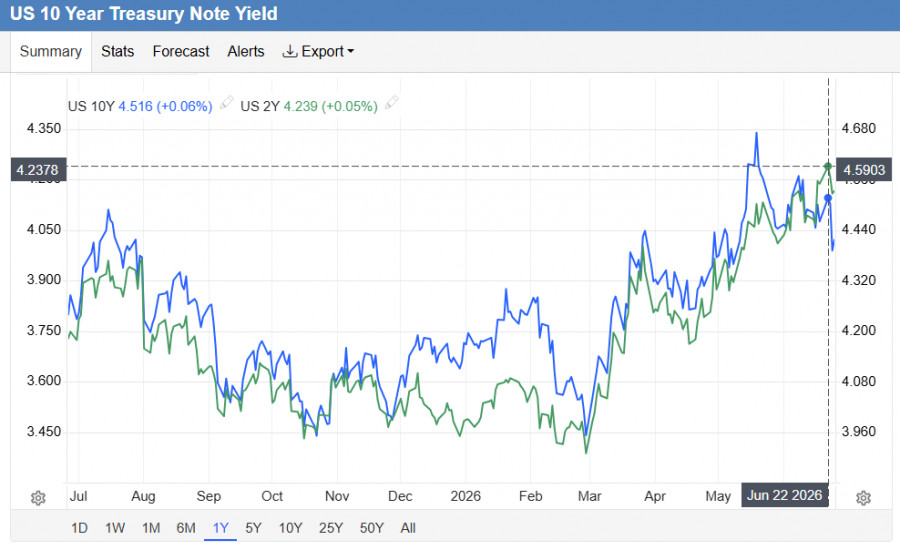Switch the range to 5Y

coord(253,528)
